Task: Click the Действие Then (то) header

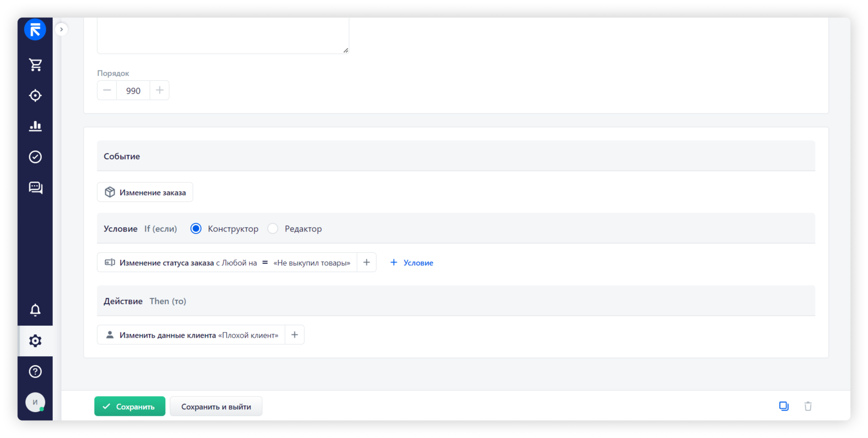Action: pyautogui.click(x=456, y=301)
